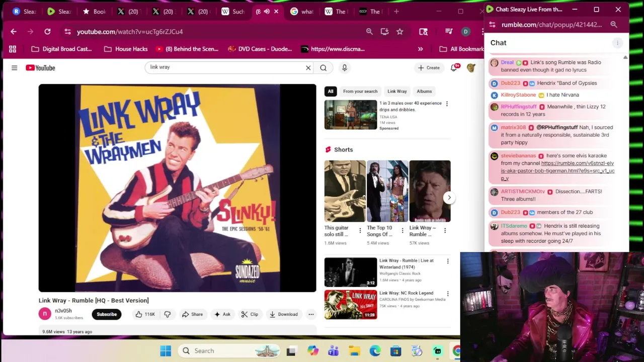Image resolution: width=644 pixels, height=362 pixels.
Task: Click the Windows taskbar Search box
Action: click(x=229, y=351)
